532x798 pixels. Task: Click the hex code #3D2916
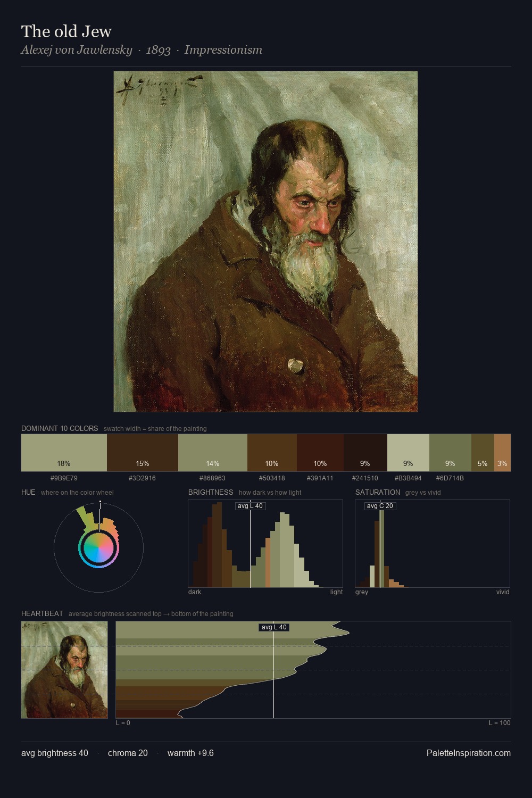(142, 478)
